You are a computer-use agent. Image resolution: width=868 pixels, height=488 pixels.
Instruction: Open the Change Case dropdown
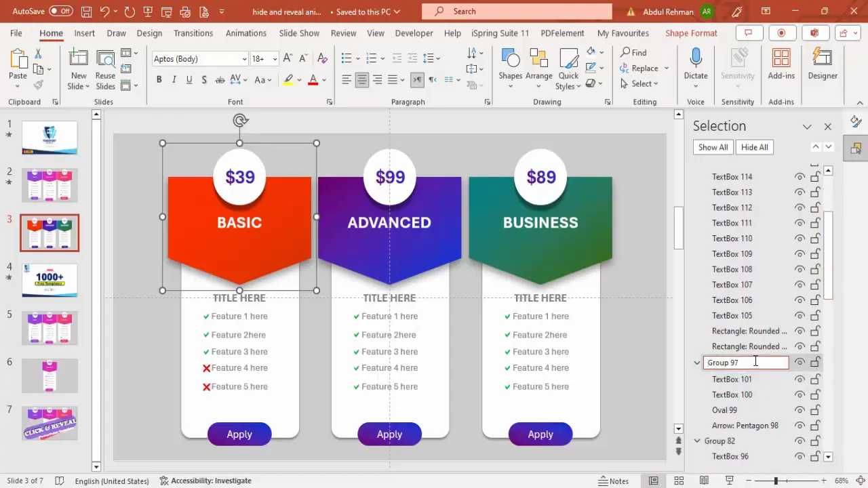click(262, 80)
